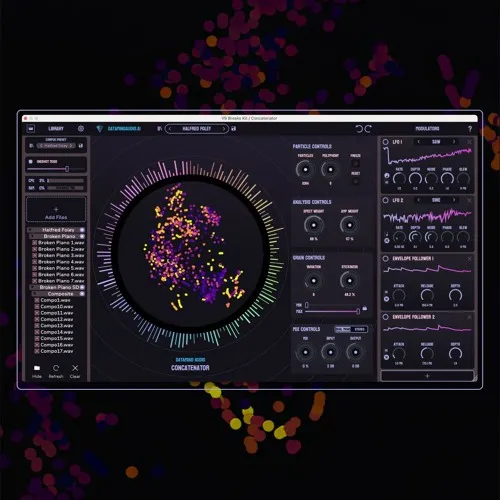
Task: Click the Reset button in Particle Controls
Action: click(356, 181)
